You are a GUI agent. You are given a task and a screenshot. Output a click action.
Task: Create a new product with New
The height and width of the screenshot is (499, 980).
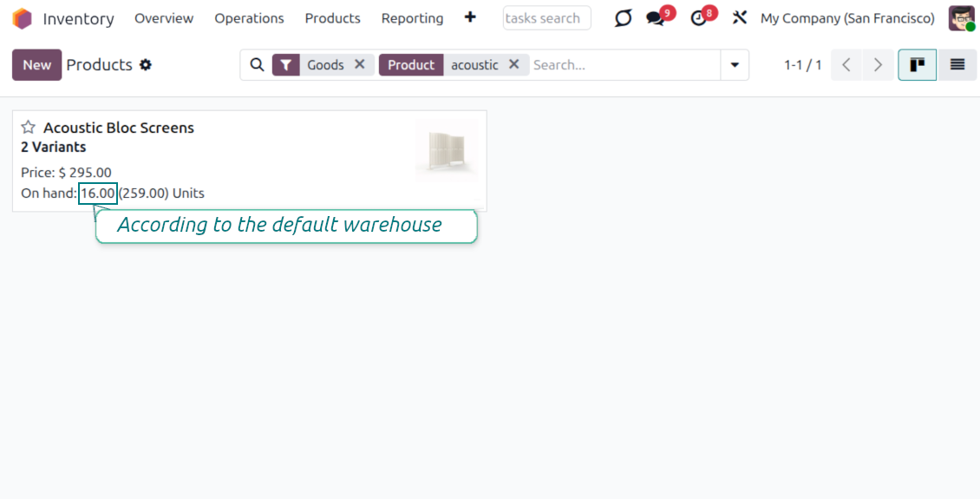[x=37, y=65]
